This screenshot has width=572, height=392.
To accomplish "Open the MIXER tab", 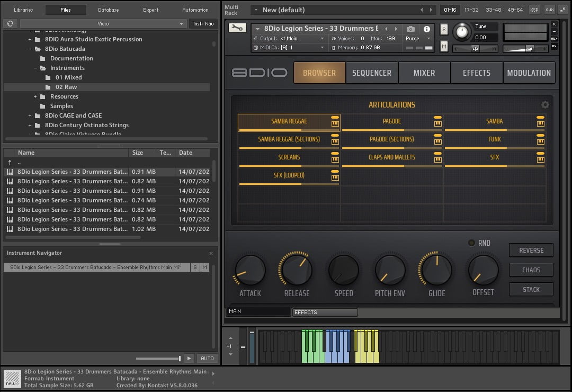I will 424,73.
